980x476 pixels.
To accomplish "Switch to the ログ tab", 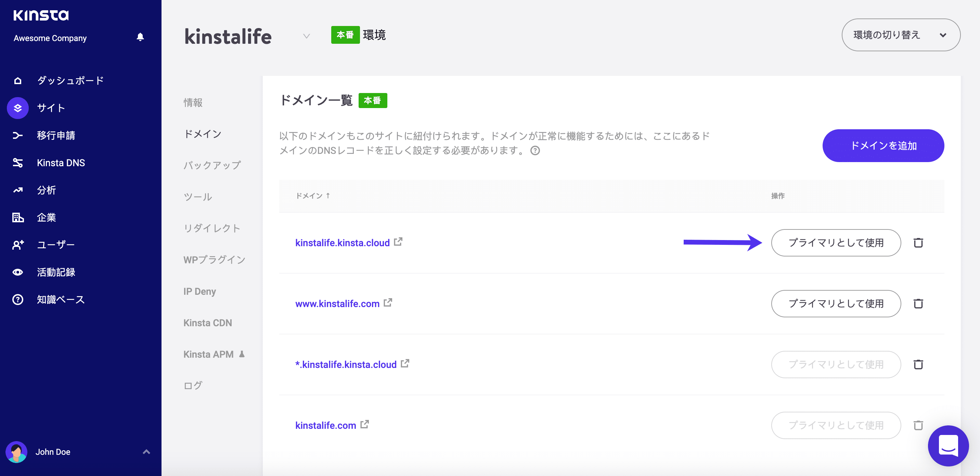I will [x=193, y=385].
